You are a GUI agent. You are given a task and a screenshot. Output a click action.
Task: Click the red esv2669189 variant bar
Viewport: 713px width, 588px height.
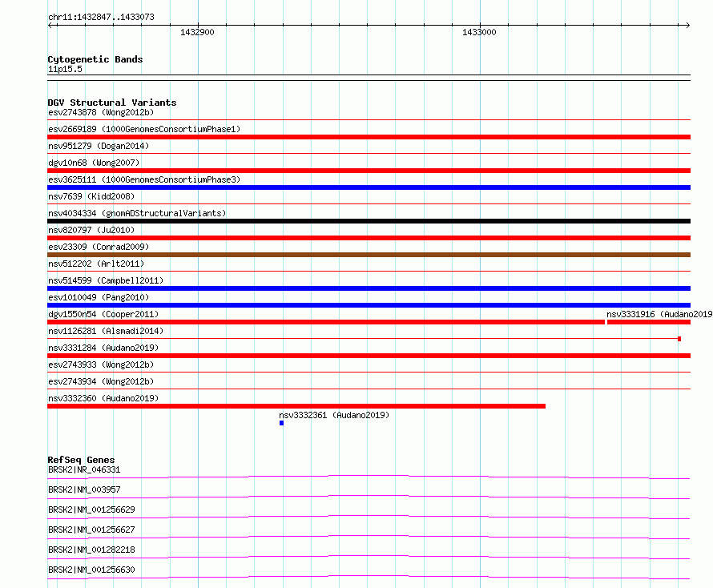tap(369, 137)
